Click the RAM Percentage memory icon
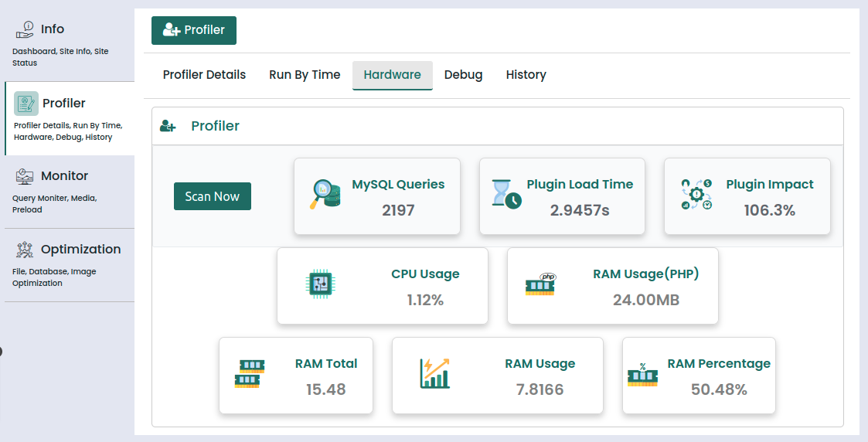Screen dimensions: 868x442 pyautogui.click(x=643, y=375)
